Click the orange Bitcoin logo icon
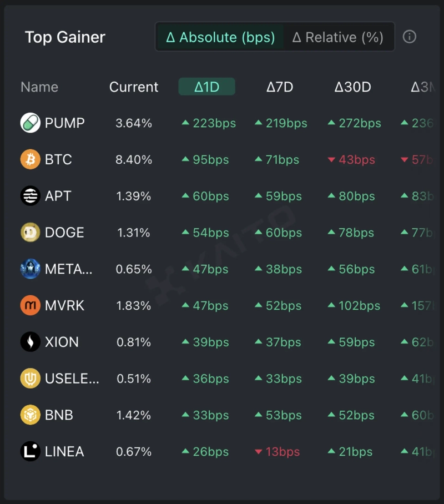Viewport: 444px width, 504px height. point(31,159)
